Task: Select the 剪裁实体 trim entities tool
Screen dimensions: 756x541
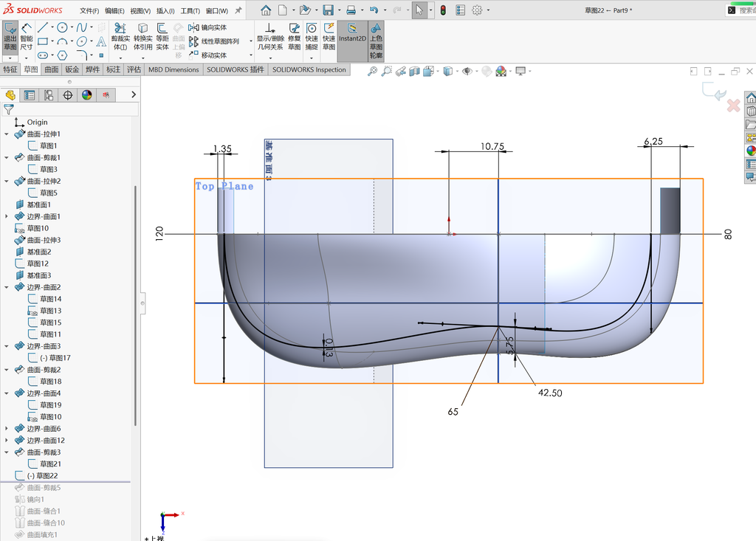Action: pyautogui.click(x=120, y=36)
